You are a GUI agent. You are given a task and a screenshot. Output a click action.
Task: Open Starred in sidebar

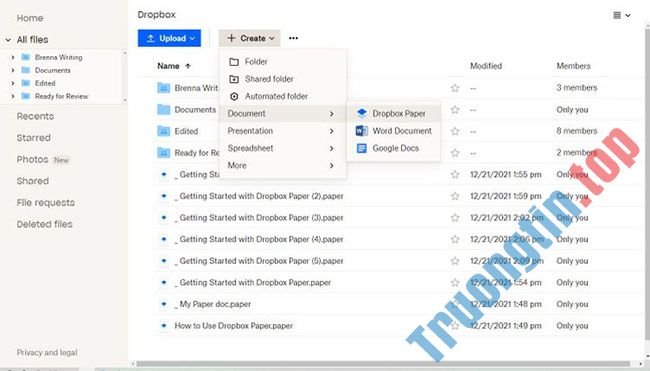click(34, 138)
